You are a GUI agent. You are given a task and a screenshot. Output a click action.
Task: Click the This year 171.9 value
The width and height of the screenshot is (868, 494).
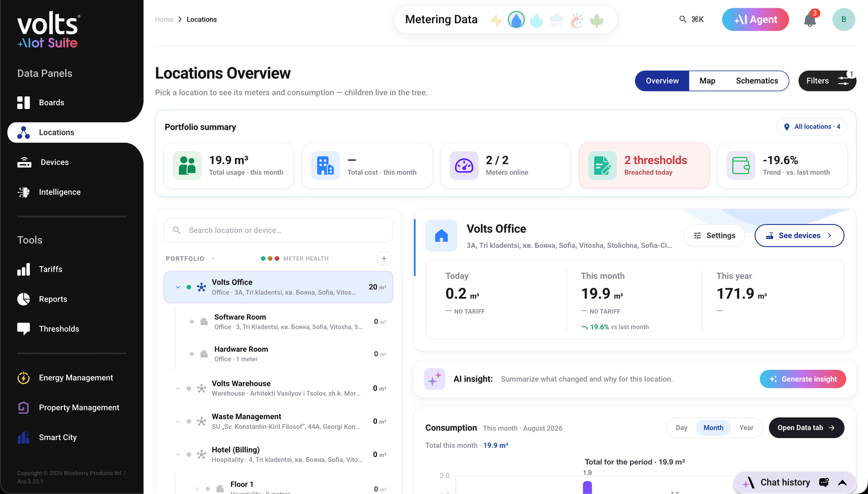[x=742, y=294]
